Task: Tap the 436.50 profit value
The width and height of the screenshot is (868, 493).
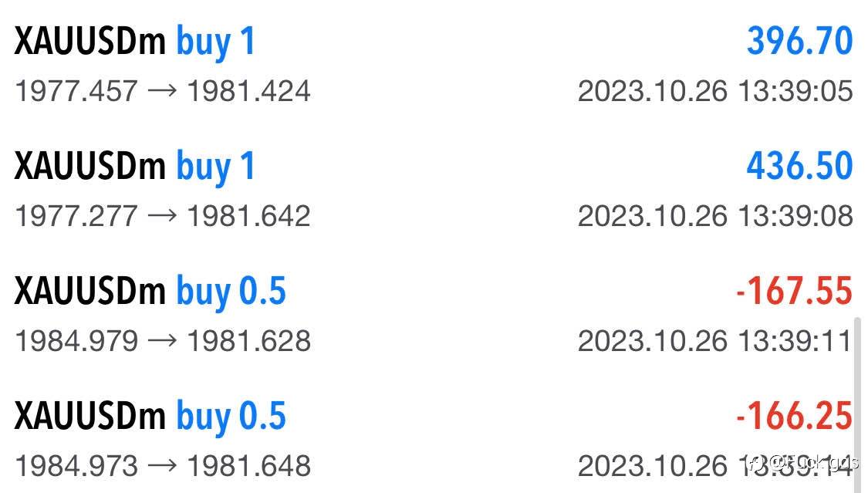Action: [x=799, y=167]
